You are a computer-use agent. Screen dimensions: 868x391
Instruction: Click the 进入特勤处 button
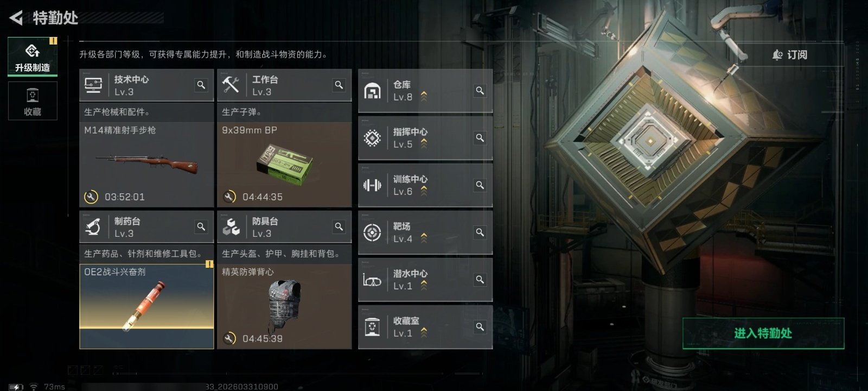[x=763, y=333]
